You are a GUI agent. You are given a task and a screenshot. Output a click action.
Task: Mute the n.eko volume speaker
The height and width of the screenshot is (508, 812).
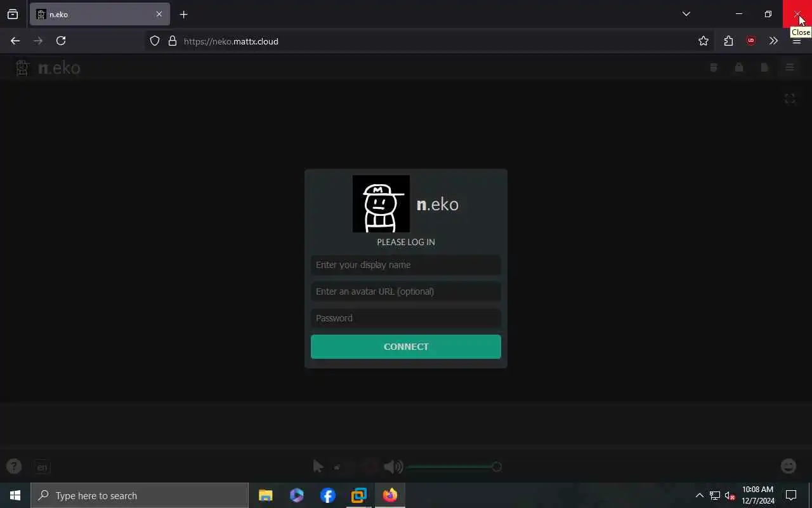[393, 467]
